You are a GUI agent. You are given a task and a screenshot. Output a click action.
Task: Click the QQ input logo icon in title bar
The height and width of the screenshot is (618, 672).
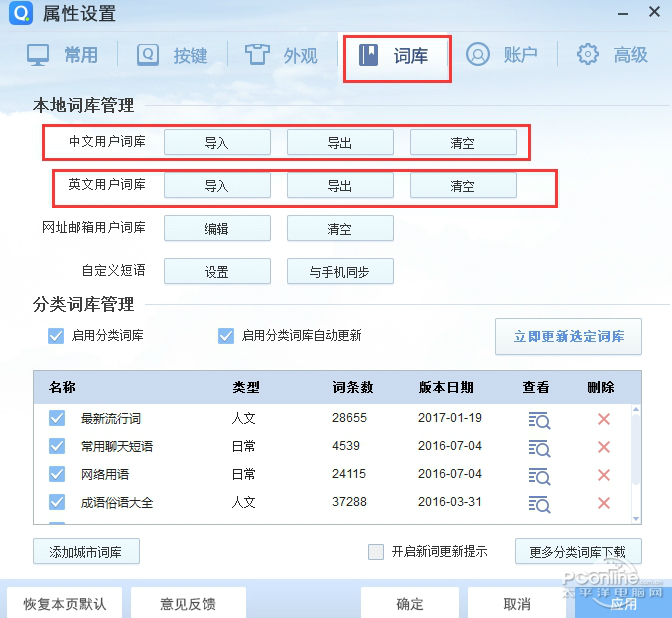point(21,13)
